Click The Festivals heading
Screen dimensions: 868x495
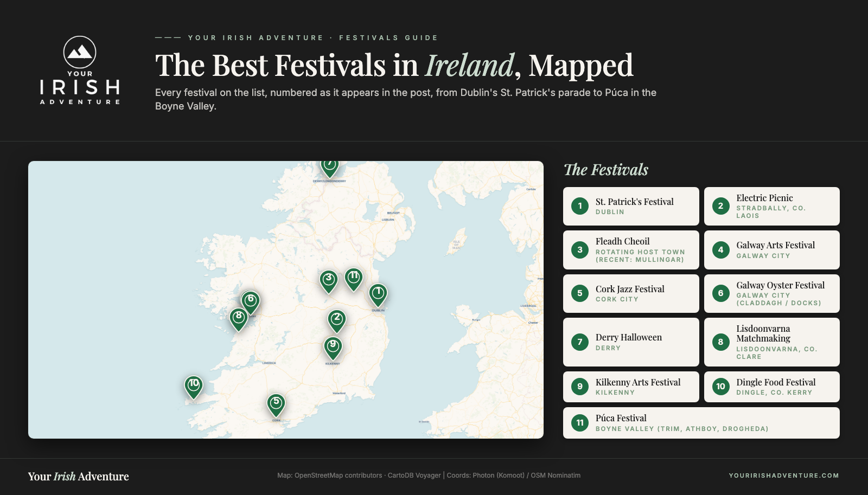[x=606, y=170]
